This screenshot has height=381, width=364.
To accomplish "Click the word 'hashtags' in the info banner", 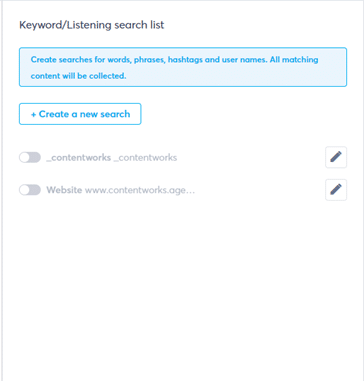I will click(183, 60).
